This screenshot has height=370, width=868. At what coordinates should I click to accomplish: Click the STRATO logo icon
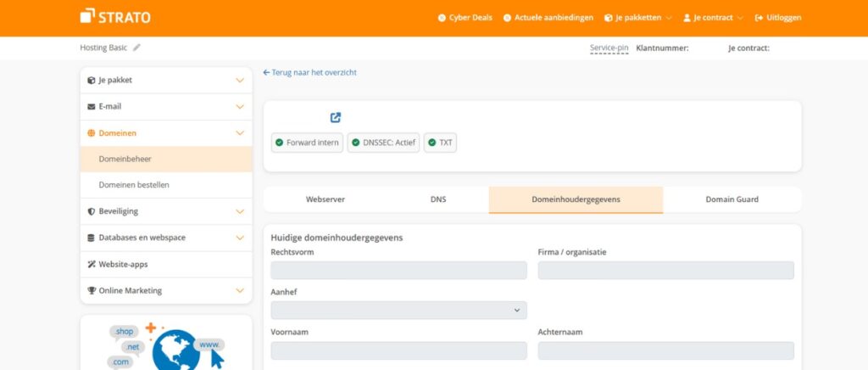pos(87,16)
